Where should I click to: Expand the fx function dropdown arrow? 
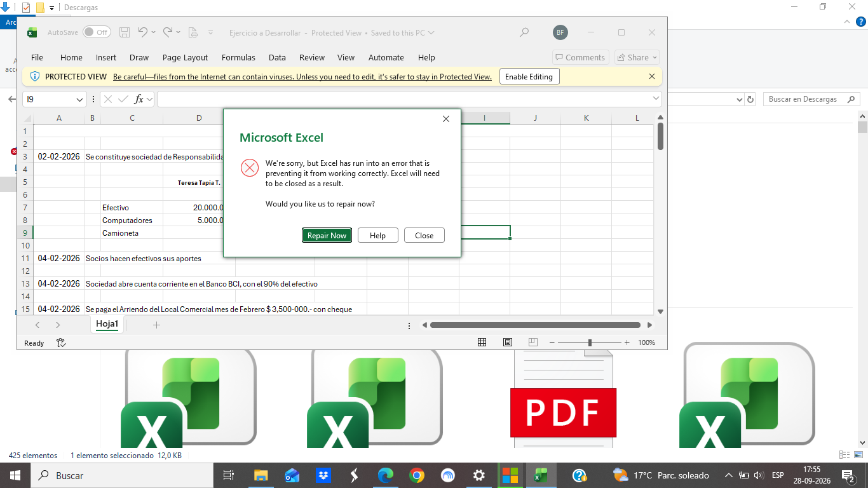(150, 99)
